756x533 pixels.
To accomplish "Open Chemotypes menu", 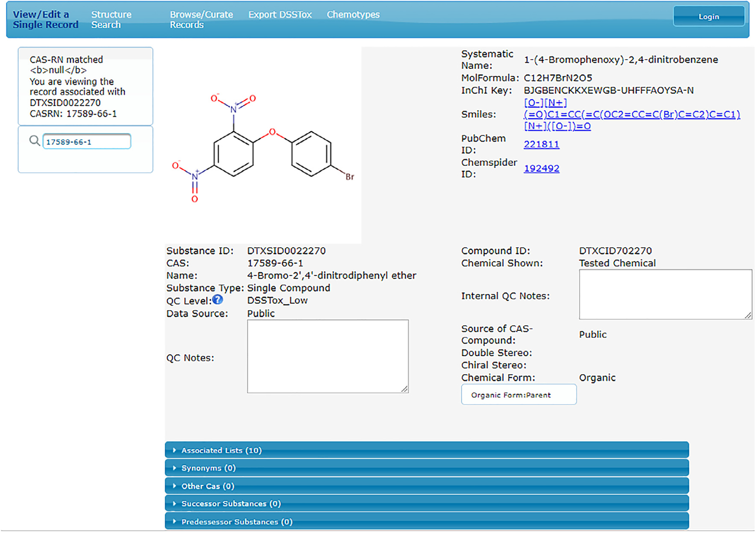I will [x=353, y=14].
